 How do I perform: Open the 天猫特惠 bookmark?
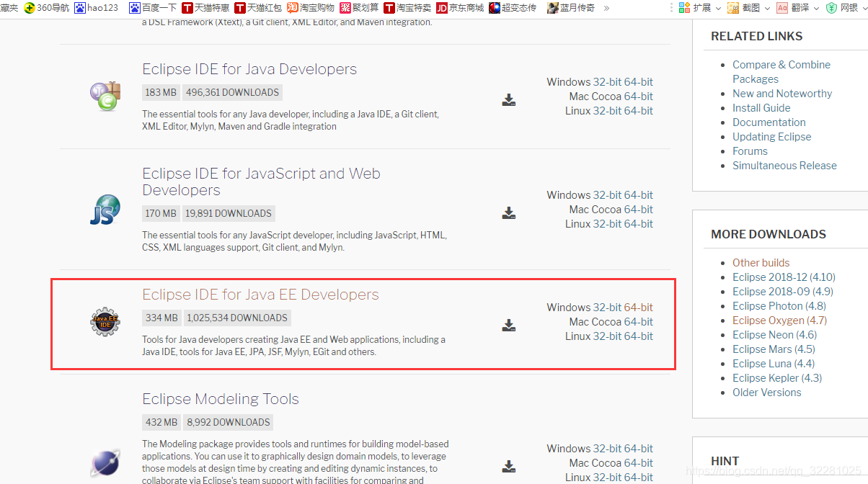[205, 8]
